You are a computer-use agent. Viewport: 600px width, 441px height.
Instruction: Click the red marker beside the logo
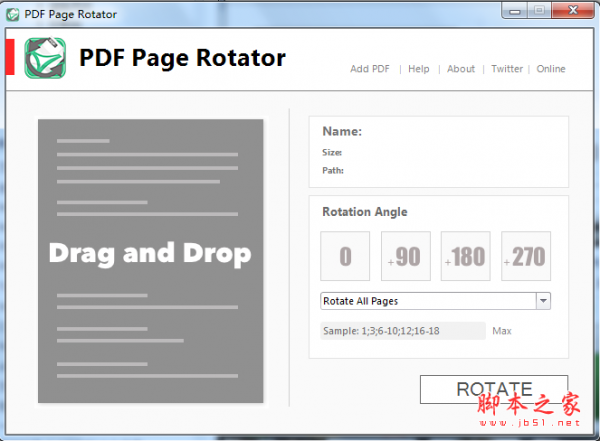pyautogui.click(x=10, y=57)
